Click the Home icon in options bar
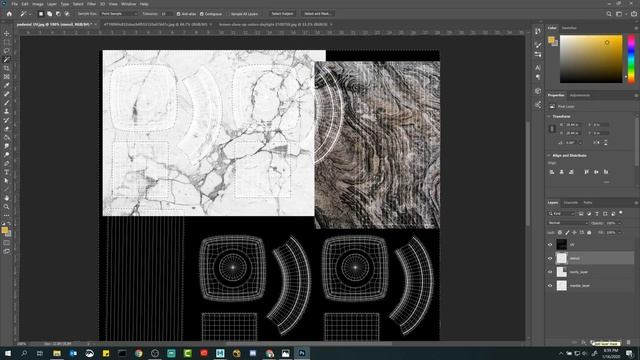 click(9, 14)
